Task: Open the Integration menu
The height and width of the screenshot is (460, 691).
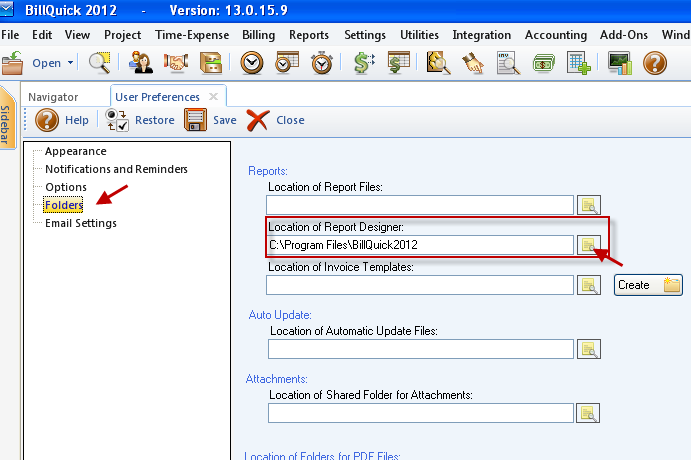Action: (482, 35)
